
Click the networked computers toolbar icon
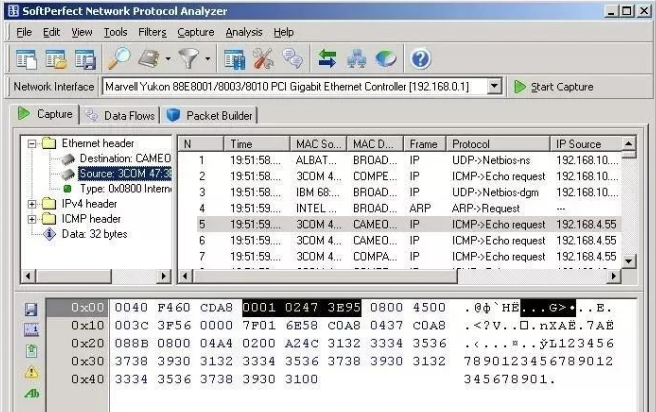(356, 59)
